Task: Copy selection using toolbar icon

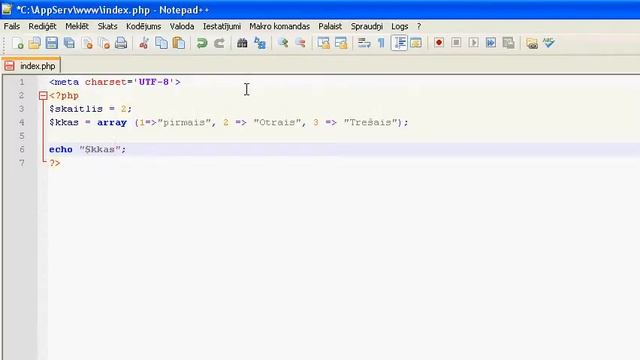Action: 161,43
